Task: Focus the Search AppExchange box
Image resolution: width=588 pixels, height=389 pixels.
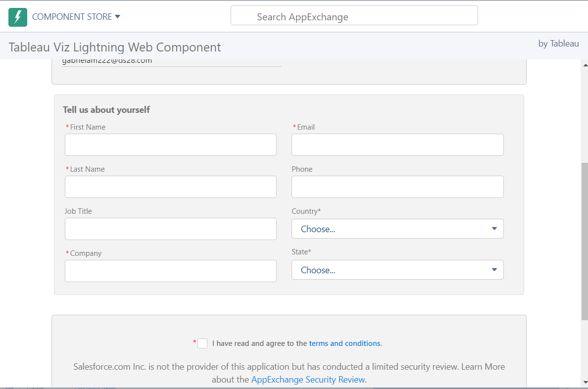Action: (x=354, y=17)
